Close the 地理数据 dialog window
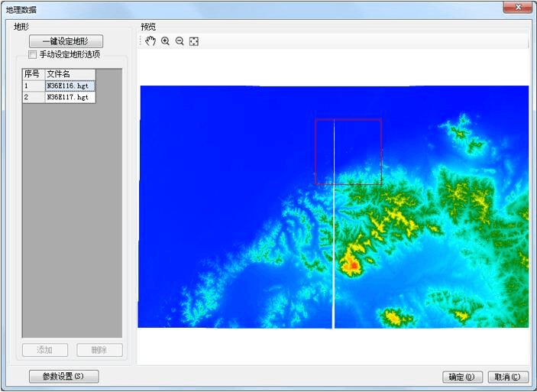This screenshot has width=537, height=392. (x=517, y=8)
